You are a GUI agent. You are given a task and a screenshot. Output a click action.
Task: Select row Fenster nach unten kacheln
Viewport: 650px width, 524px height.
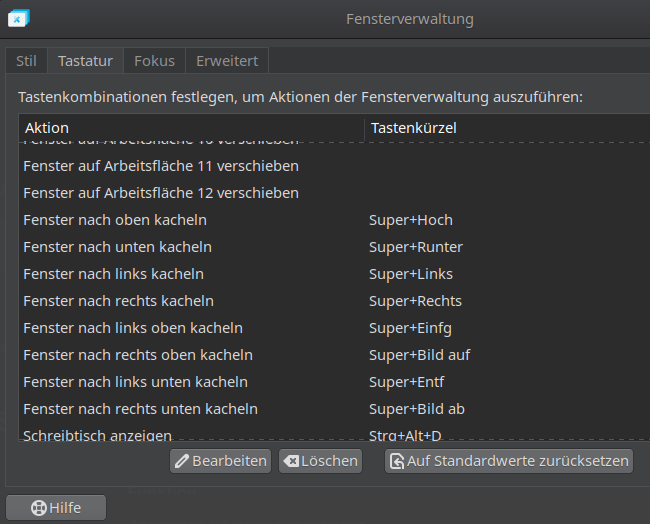(335, 247)
